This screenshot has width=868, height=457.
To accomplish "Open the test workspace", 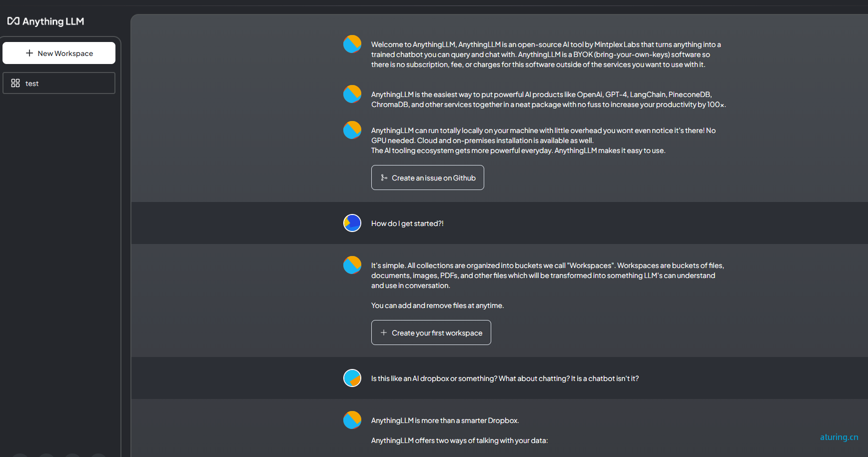I will tap(59, 83).
